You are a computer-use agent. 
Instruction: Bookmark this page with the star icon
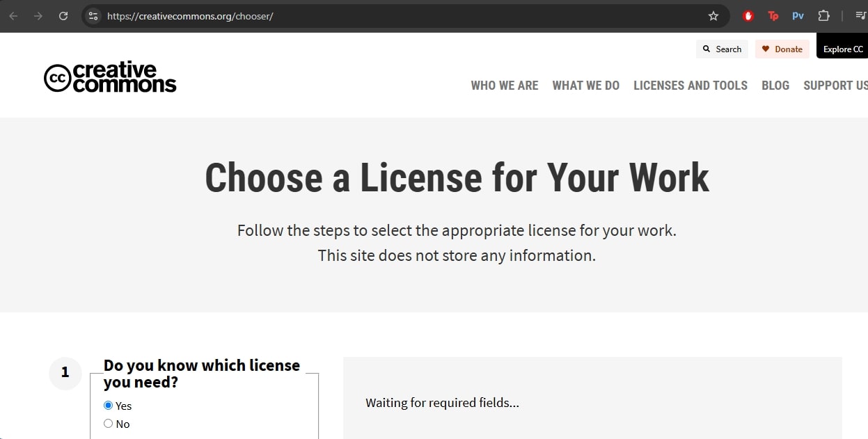[713, 15]
